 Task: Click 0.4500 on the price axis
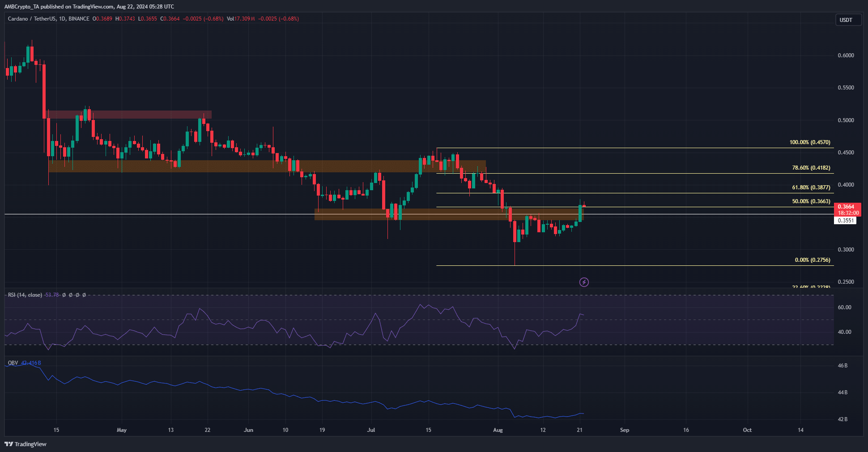[846, 153]
